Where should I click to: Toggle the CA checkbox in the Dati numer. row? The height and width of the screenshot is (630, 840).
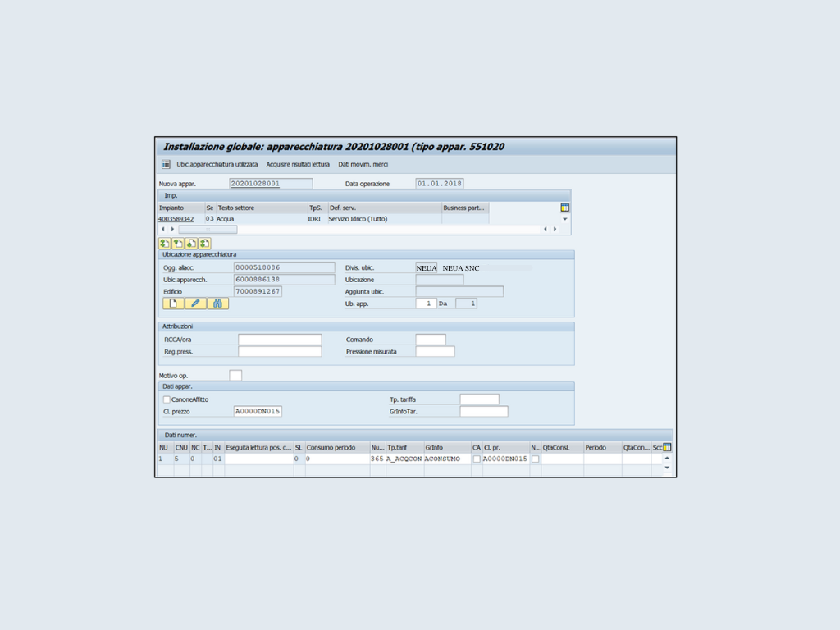pos(477,459)
